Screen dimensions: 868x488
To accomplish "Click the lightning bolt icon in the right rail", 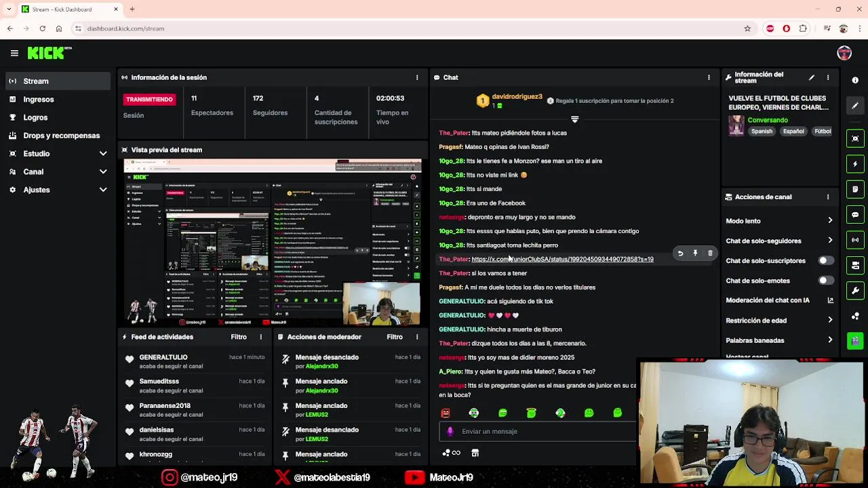I will tap(855, 164).
